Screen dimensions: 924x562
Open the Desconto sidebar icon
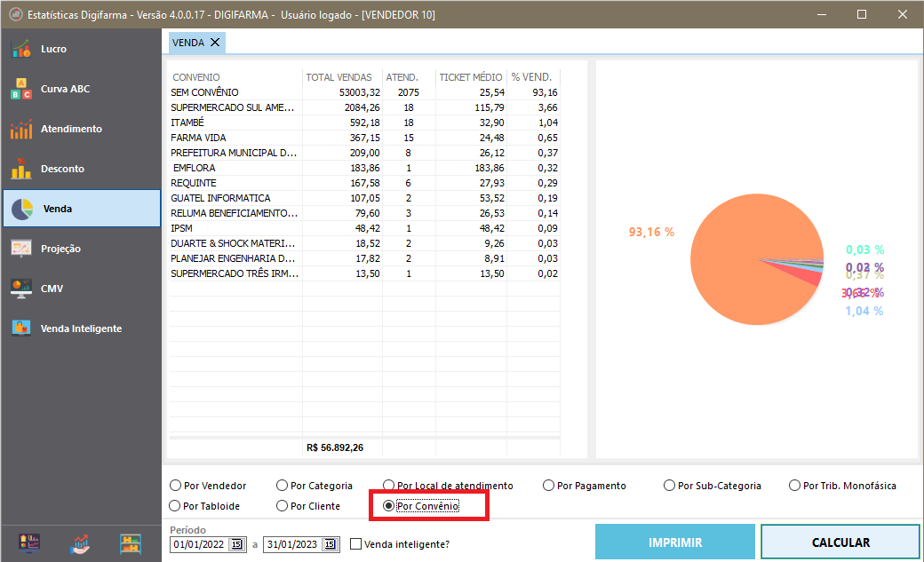(21, 169)
